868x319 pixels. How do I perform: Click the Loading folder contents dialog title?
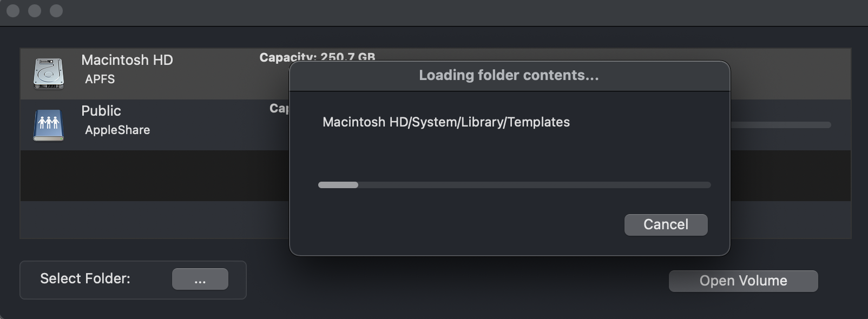[509, 75]
